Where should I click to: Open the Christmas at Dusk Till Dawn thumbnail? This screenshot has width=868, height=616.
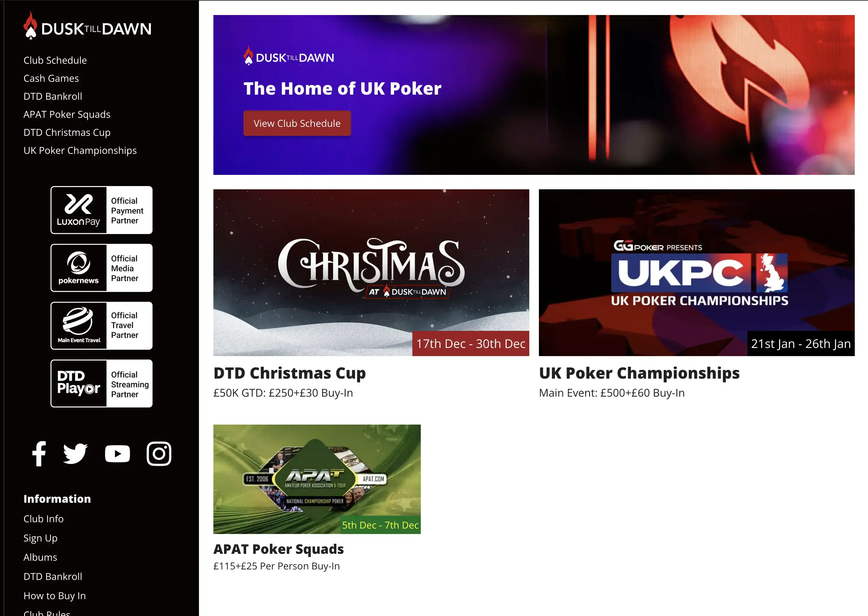point(371,272)
